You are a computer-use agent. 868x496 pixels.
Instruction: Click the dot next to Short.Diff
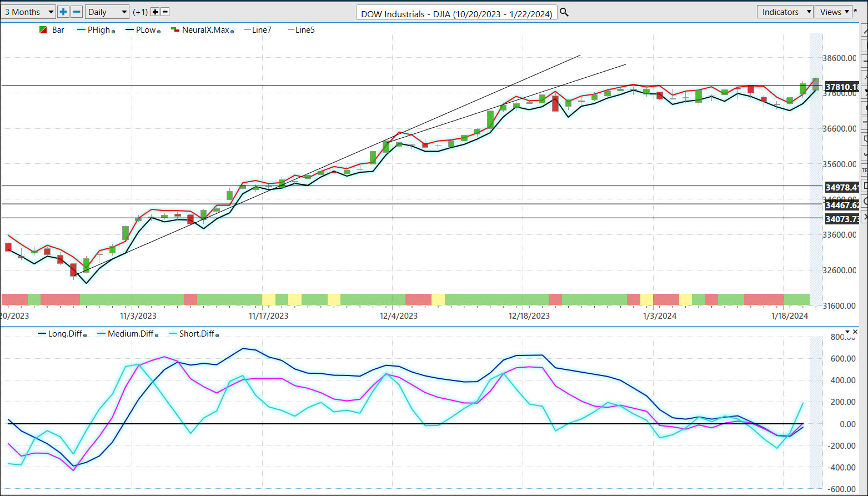[x=217, y=335]
